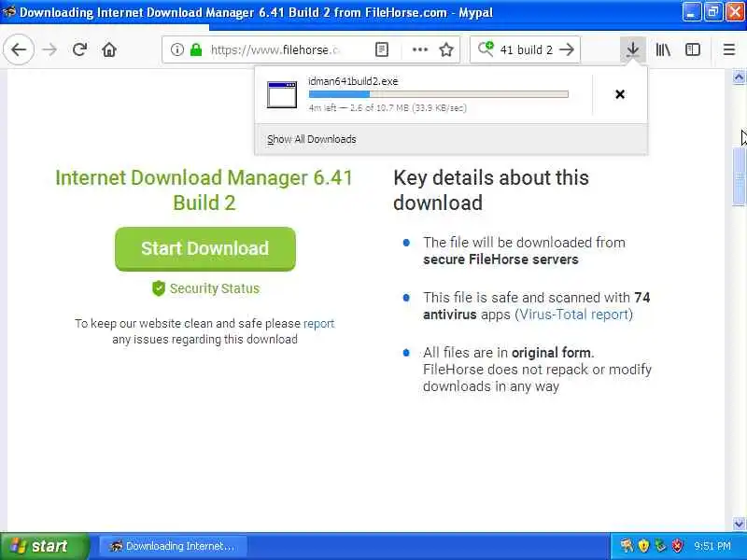Image resolution: width=747 pixels, height=560 pixels.
Task: Click the green Security Status shield icon
Action: pyautogui.click(x=159, y=288)
